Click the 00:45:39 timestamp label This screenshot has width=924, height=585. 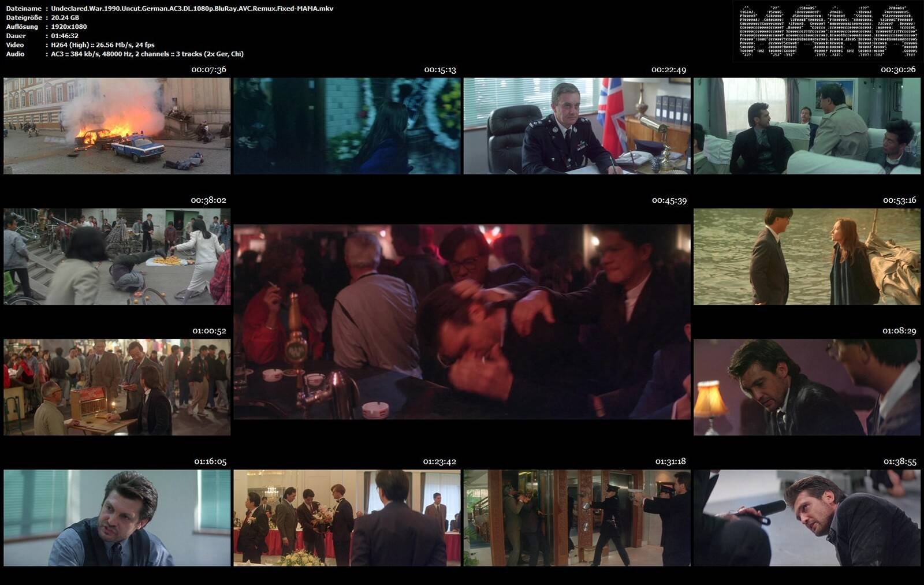tap(669, 200)
